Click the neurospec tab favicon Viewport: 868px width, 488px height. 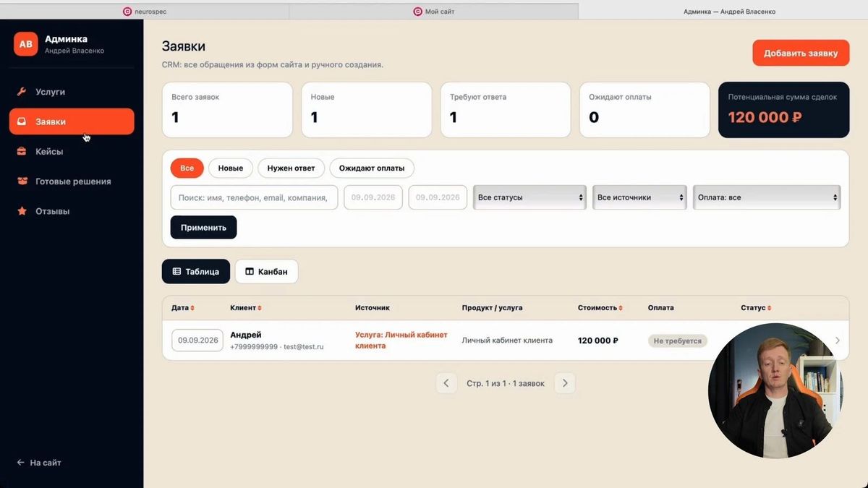[127, 12]
